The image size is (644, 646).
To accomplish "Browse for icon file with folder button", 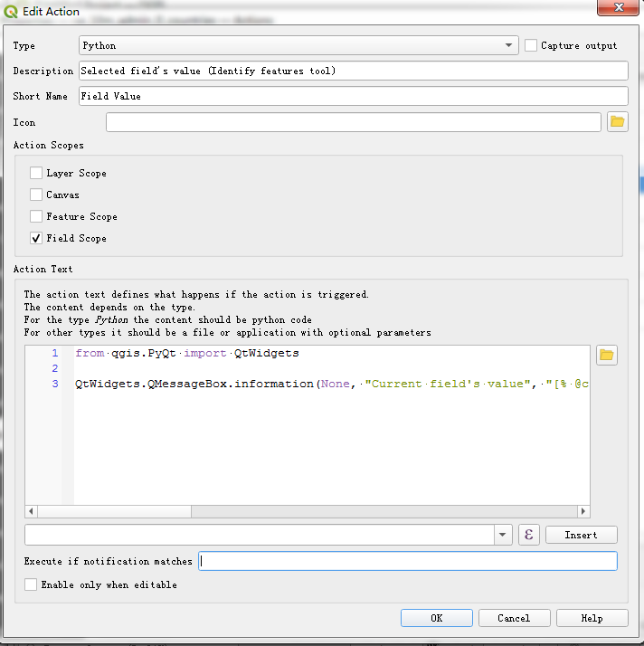I will [x=617, y=122].
